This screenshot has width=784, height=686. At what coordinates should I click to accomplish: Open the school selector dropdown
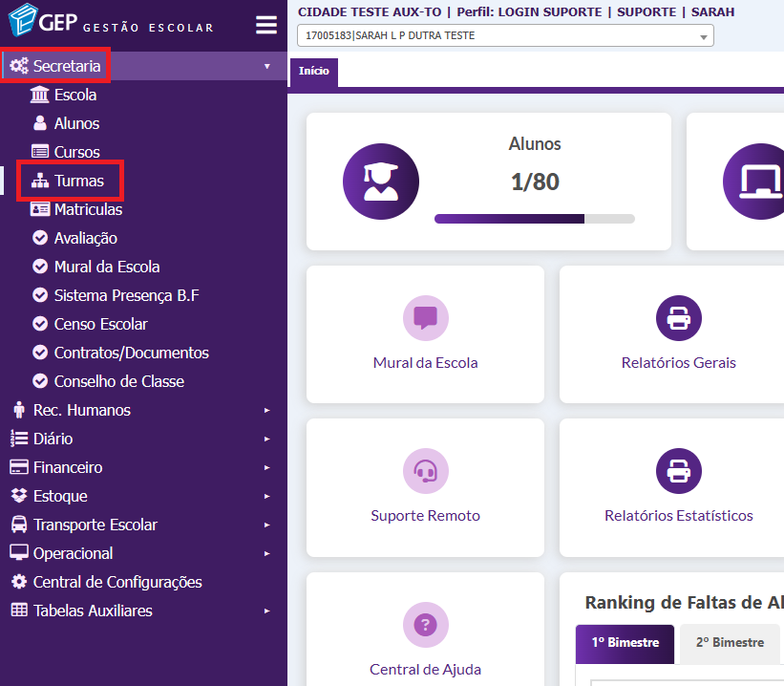pos(505,36)
